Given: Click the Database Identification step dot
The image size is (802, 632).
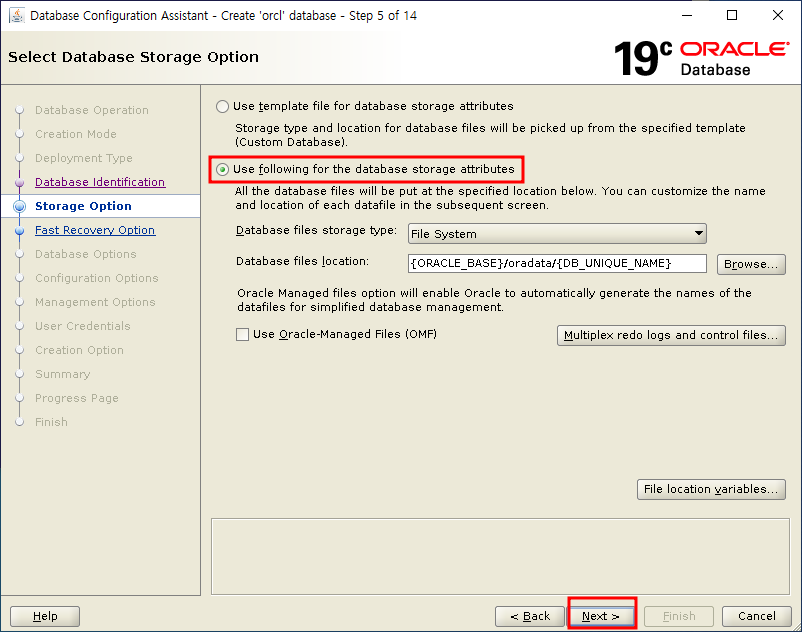Looking at the screenshot, I should click(x=19, y=182).
